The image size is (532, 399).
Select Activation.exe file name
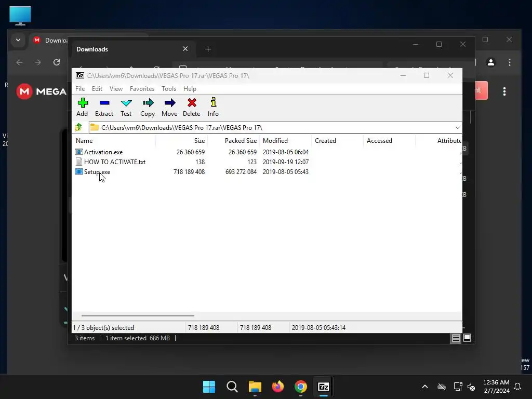pos(103,152)
